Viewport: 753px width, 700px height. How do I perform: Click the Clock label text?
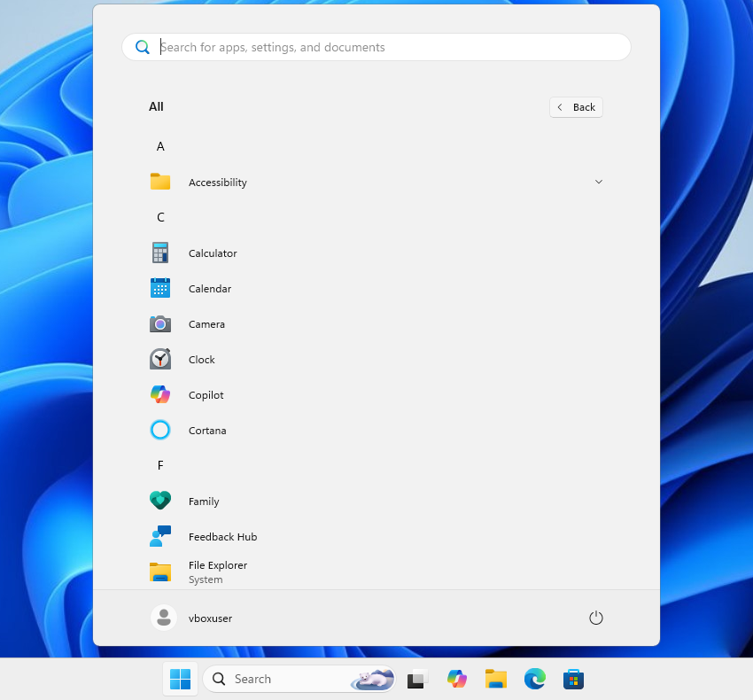pos(202,360)
